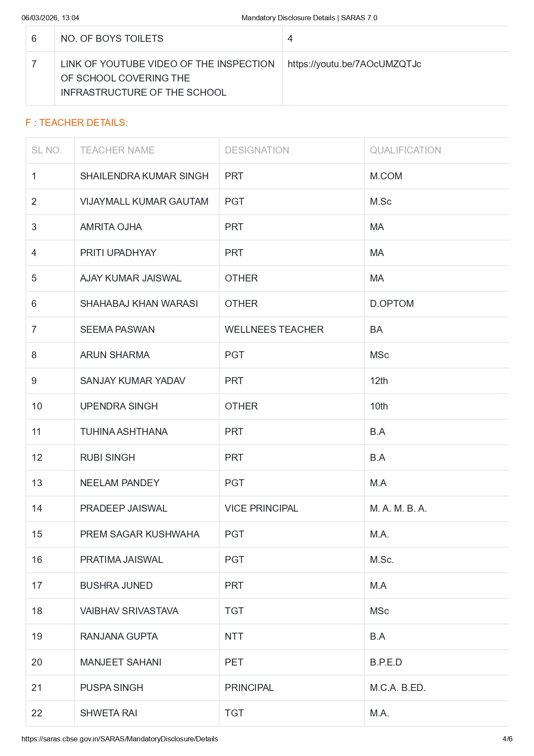Click the TEACHER NAME column header
534x756 pixels.
click(117, 150)
